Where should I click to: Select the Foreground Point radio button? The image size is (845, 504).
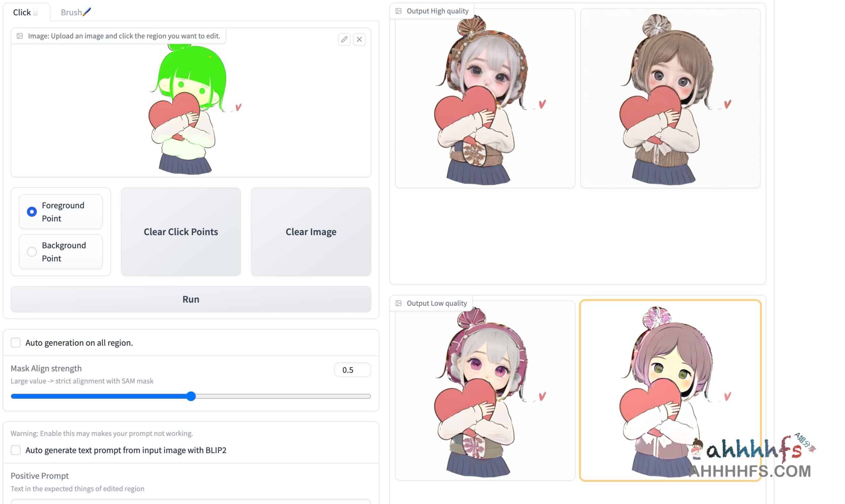point(31,211)
